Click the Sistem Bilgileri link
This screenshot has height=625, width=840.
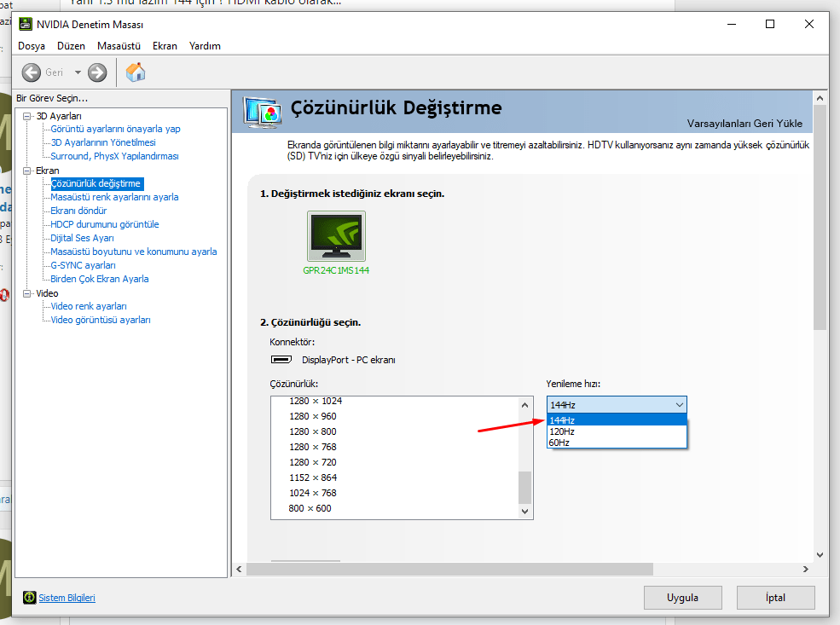[67, 598]
